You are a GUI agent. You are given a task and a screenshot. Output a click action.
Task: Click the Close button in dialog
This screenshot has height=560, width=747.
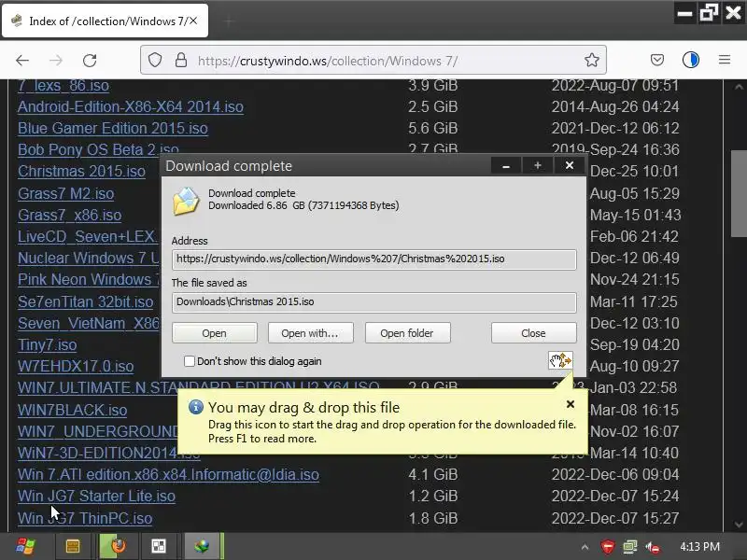[x=533, y=333]
